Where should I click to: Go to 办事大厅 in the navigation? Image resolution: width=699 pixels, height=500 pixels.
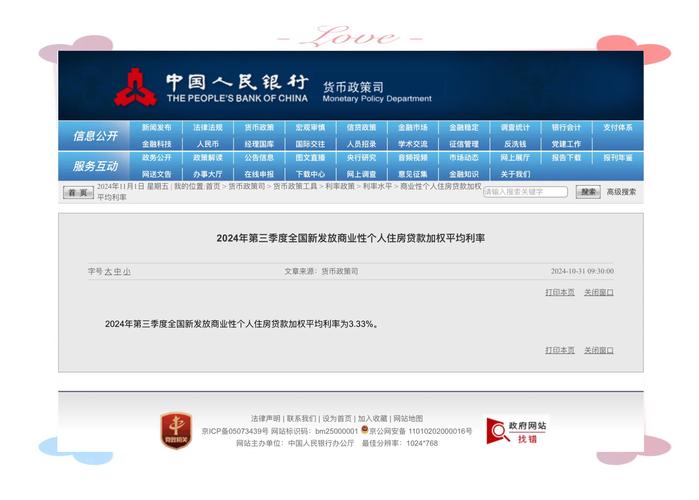pos(208,174)
